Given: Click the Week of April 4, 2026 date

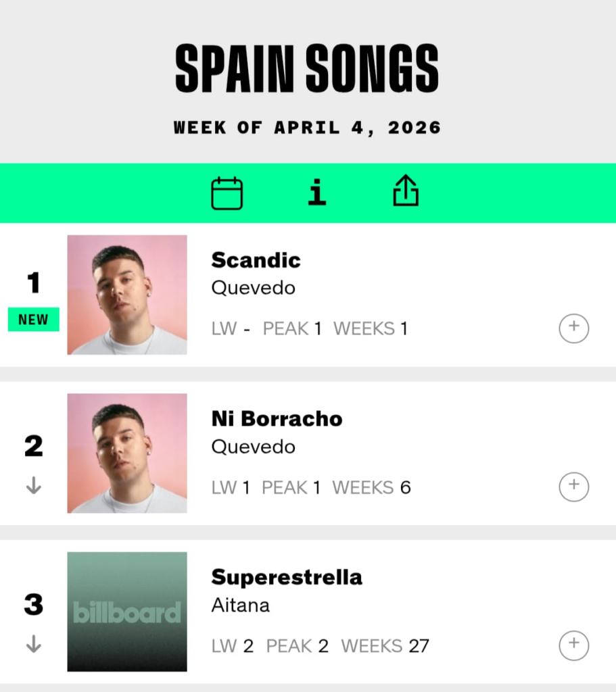Looking at the screenshot, I should pos(307,127).
